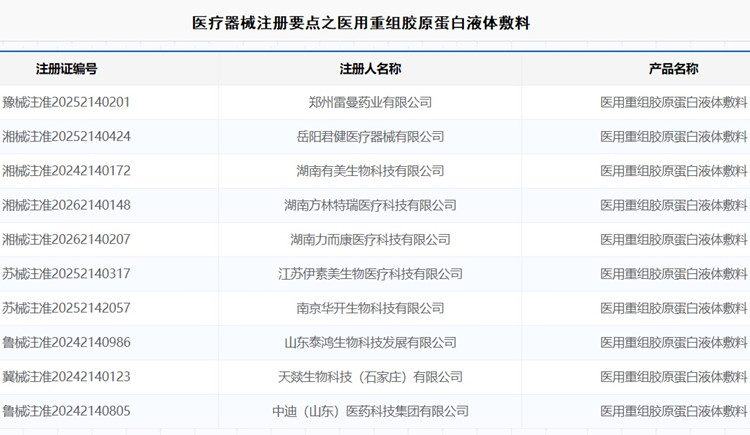
Task: Click registrant 中迪（山东）医药科技集团有限公司
Action: 370,411
